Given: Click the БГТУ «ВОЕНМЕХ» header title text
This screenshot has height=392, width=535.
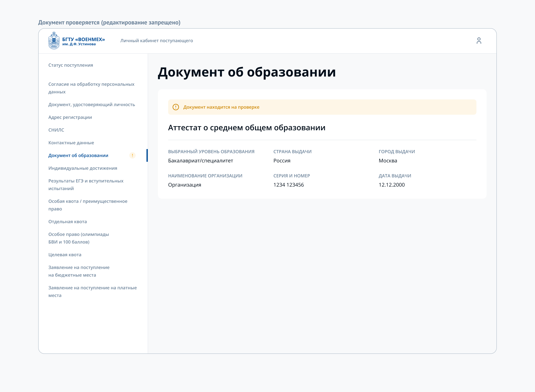Looking at the screenshot, I should click(83, 39).
